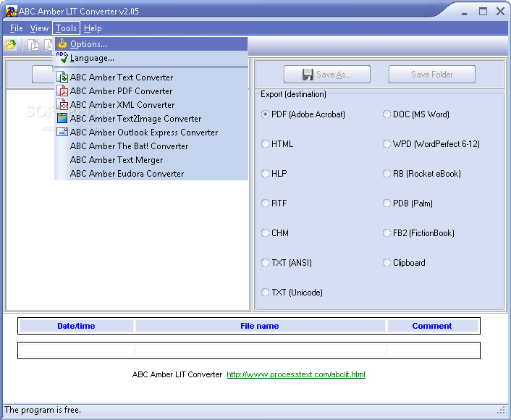Screen dimensions: 511x420
Task: Click the floppy disk icon on Save As
Action: 308,75
